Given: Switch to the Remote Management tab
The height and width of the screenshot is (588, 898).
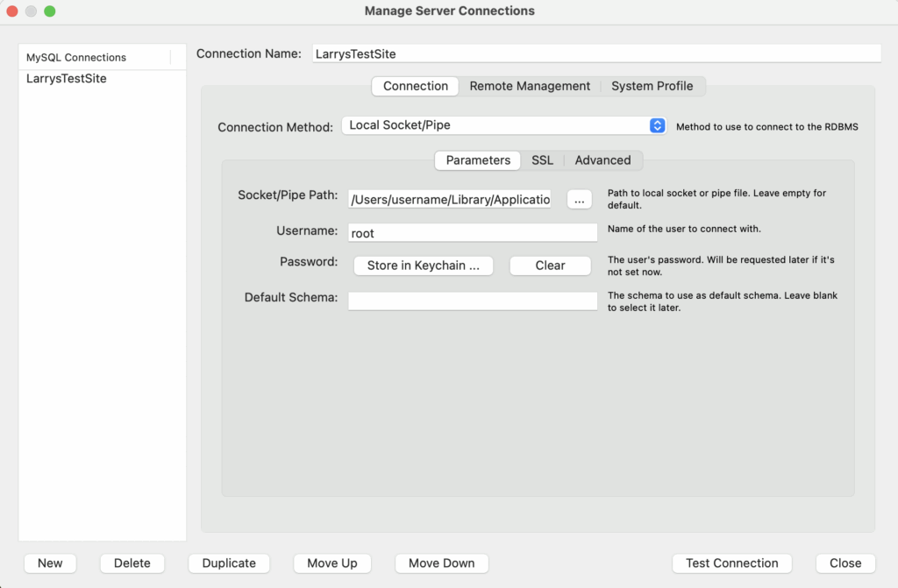Looking at the screenshot, I should click(530, 86).
